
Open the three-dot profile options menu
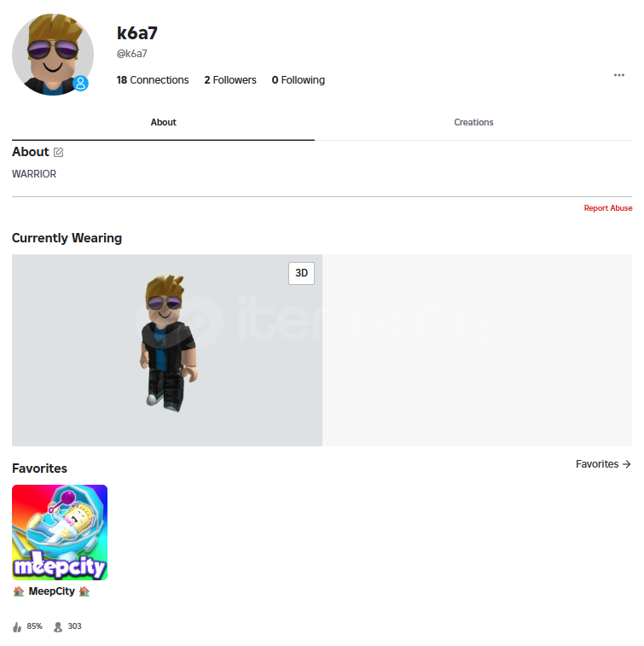coord(619,75)
